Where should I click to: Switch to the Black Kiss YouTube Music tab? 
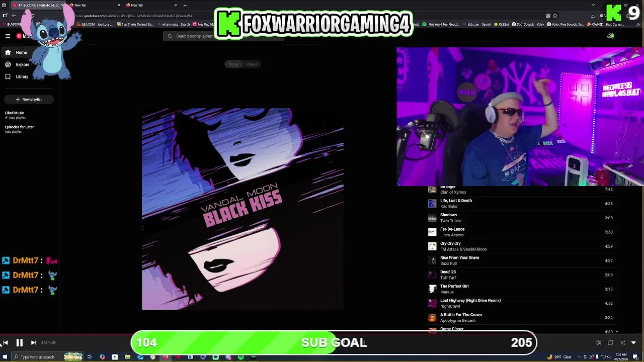tap(38, 5)
